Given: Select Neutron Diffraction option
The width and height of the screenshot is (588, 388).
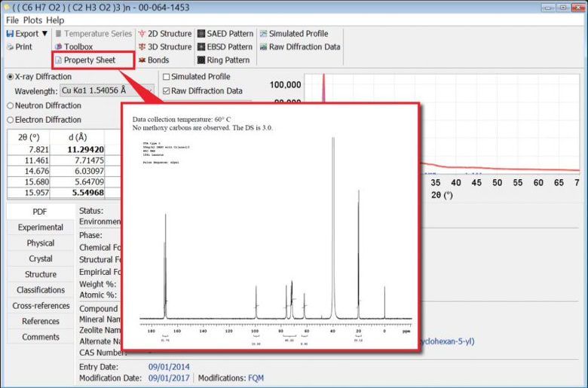Looking at the screenshot, I should [x=10, y=106].
